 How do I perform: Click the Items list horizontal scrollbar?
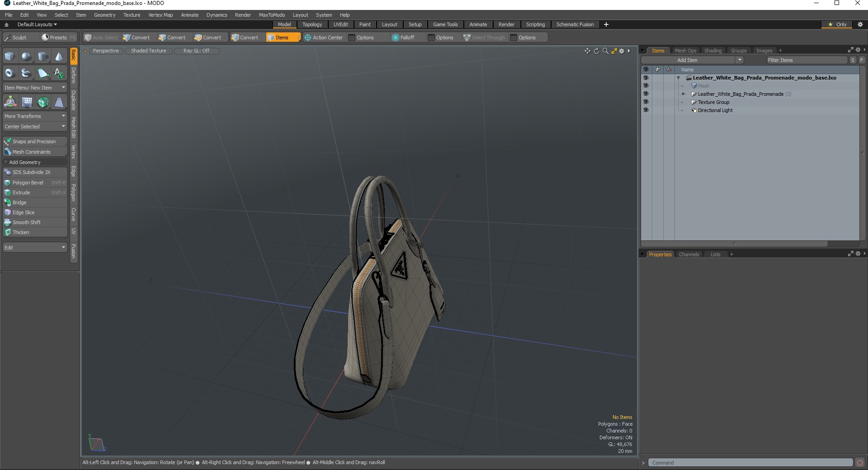coord(734,244)
